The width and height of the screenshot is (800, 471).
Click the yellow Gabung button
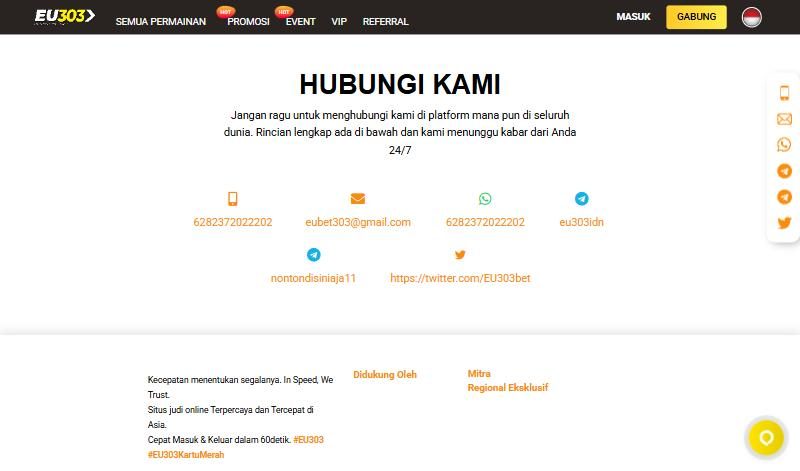pyautogui.click(x=696, y=17)
